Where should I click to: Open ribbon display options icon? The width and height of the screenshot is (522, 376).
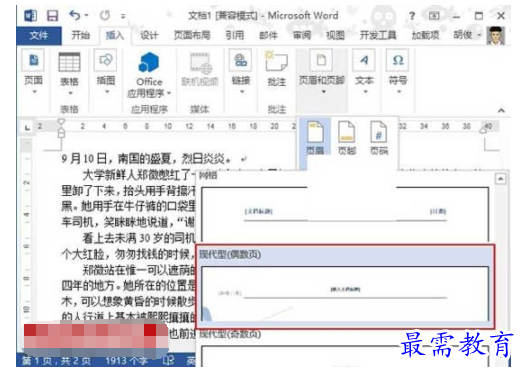pyautogui.click(x=434, y=15)
